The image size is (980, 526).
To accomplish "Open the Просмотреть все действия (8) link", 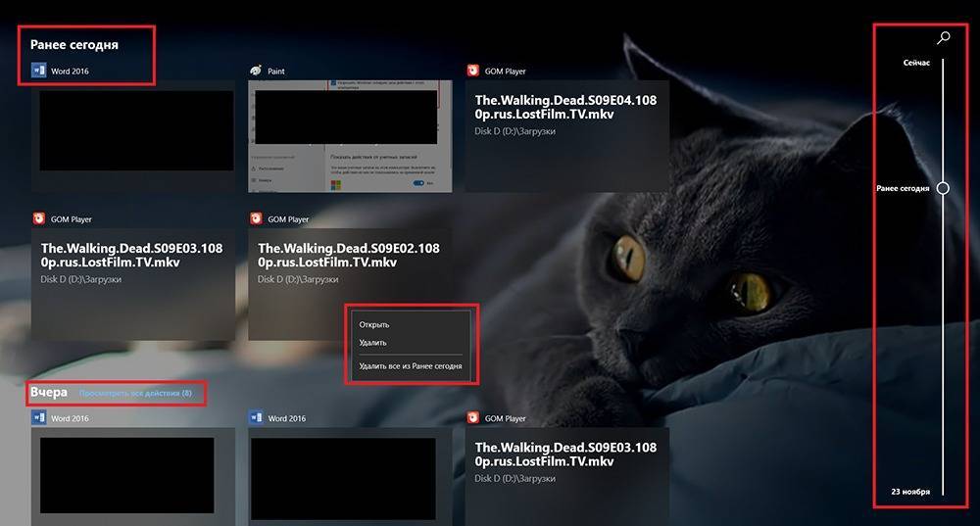I will tap(135, 394).
